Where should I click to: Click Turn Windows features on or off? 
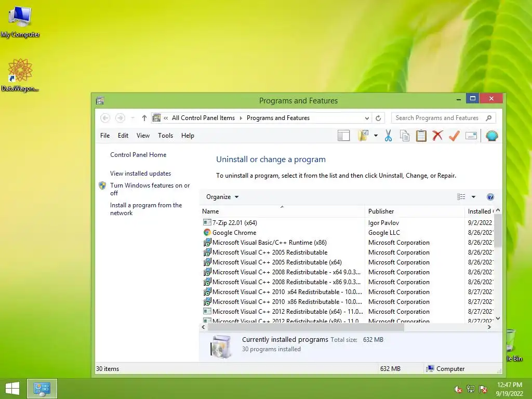150,189
